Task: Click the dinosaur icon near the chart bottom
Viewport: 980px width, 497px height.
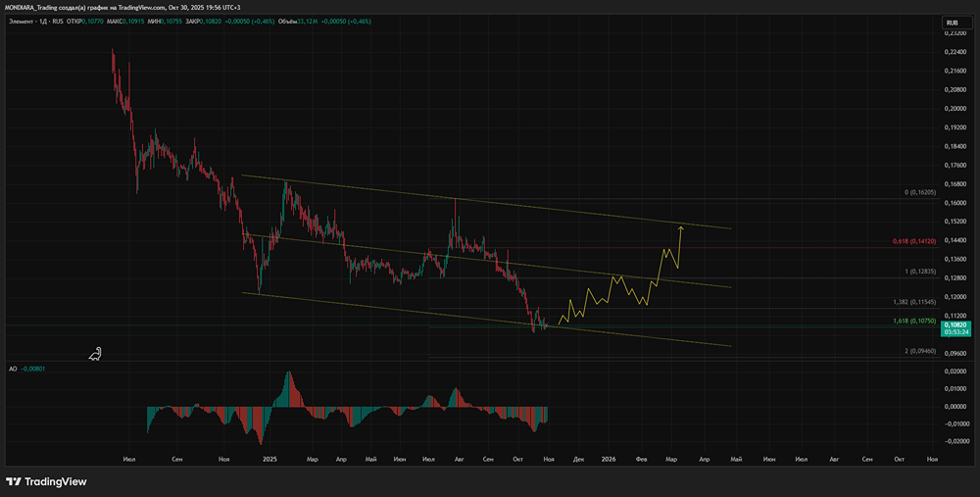Action: tap(95, 354)
